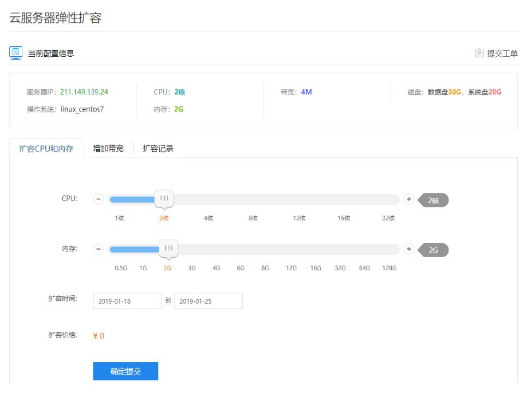Switch to the 增加带宽 tab

click(108, 147)
